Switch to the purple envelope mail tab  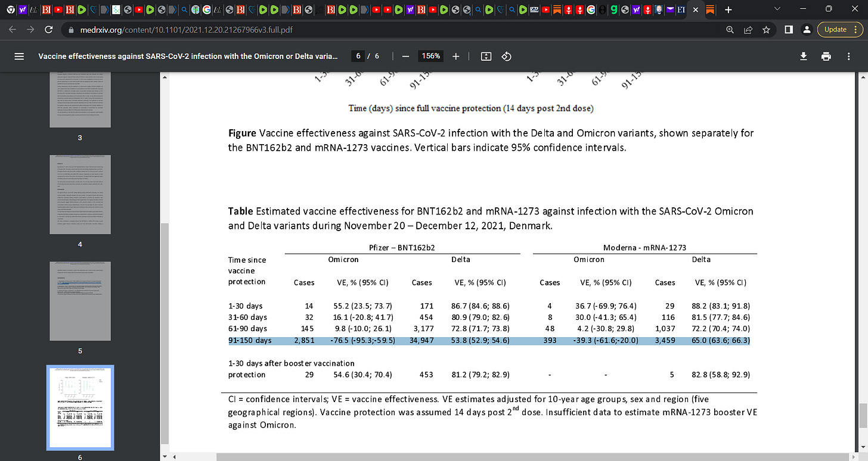(670, 10)
